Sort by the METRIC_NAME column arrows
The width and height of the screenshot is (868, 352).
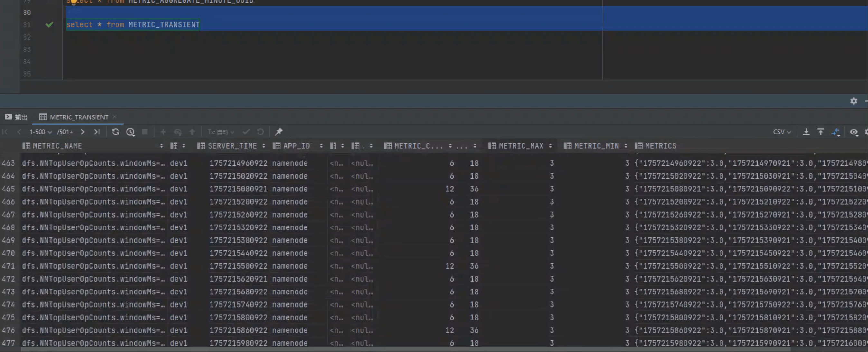161,146
